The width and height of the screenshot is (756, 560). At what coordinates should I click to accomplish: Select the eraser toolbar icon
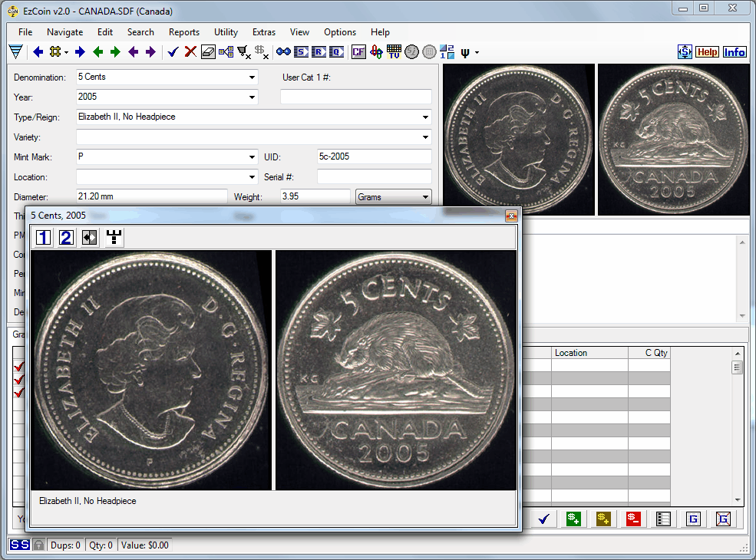click(208, 52)
